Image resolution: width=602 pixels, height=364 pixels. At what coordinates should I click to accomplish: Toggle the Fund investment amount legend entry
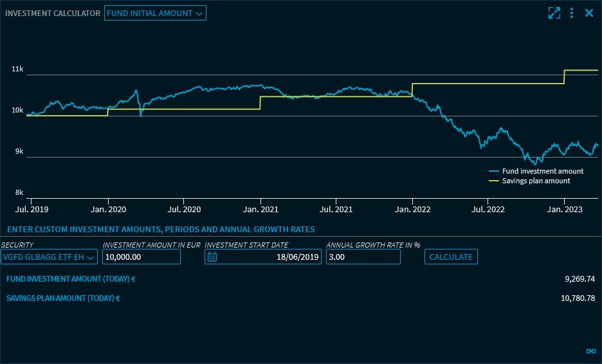[x=542, y=172]
